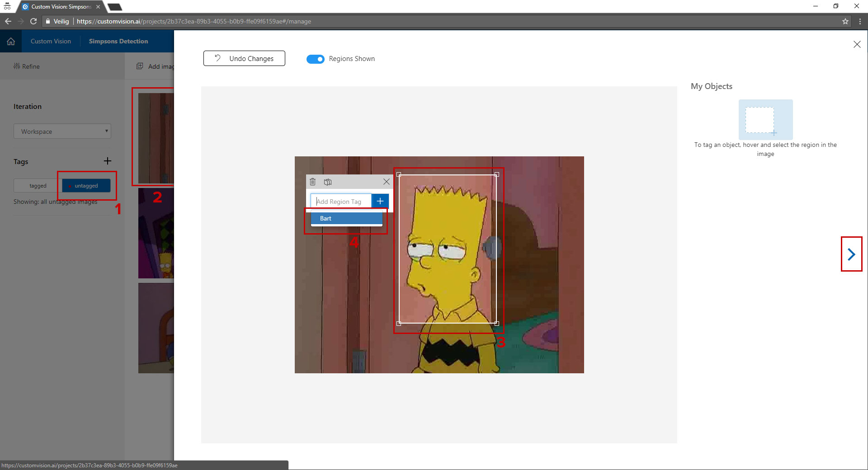Add a new tag with the plus icon

(108, 161)
